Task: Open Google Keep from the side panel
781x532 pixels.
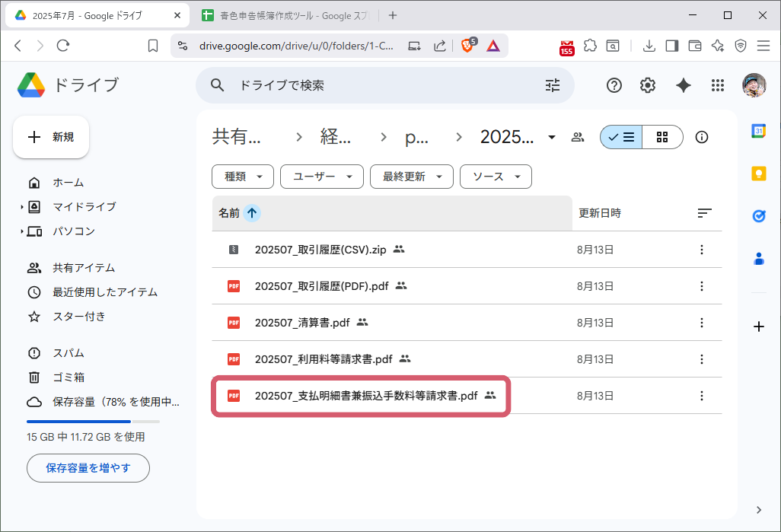Action: [758, 173]
